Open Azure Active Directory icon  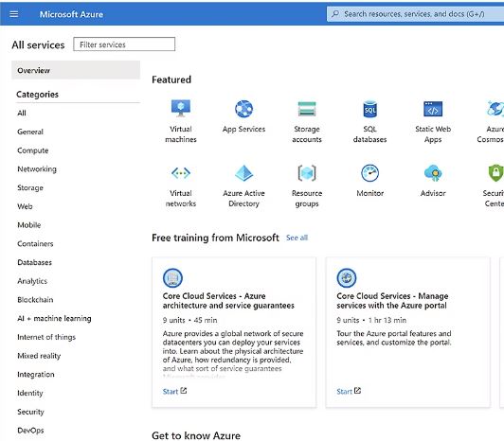pos(243,173)
